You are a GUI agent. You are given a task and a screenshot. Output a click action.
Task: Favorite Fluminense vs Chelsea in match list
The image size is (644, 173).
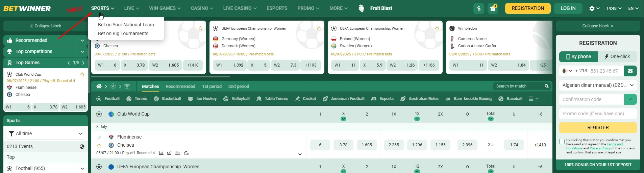99,146
